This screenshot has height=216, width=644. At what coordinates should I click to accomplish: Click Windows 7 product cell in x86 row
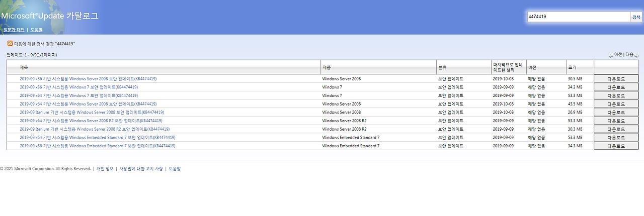tap(332, 87)
